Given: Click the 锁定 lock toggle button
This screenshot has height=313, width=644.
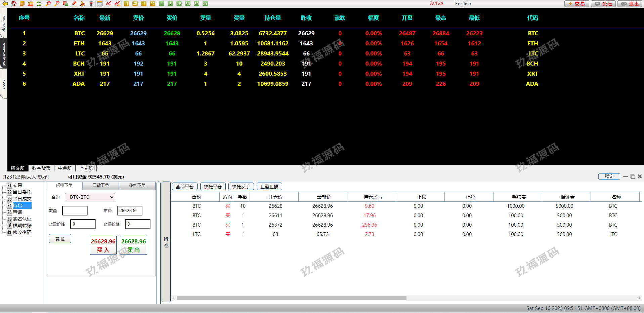Looking at the screenshot, I should point(609,177).
